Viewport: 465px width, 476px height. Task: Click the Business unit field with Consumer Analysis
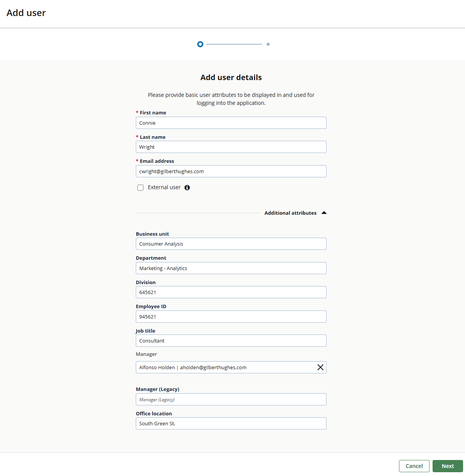point(231,244)
